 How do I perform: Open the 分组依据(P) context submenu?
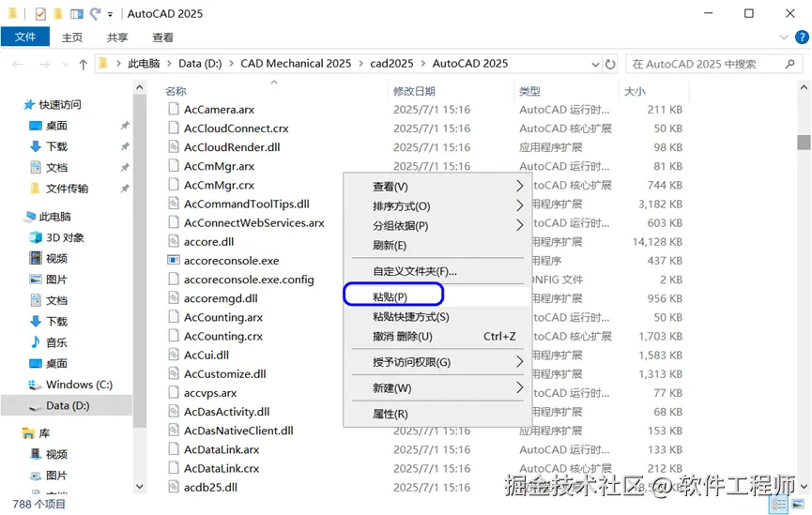click(438, 226)
